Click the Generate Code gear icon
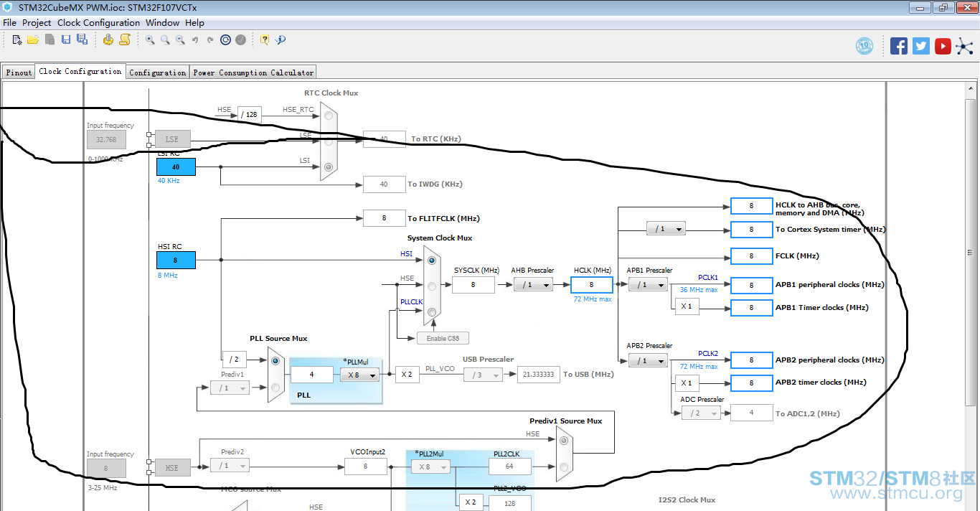The width and height of the screenshot is (980, 511). (108, 39)
